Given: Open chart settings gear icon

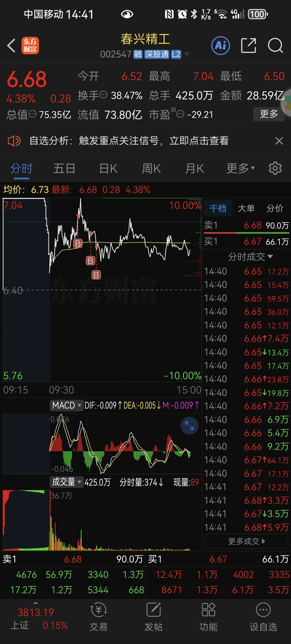Looking at the screenshot, I should pos(275,168).
